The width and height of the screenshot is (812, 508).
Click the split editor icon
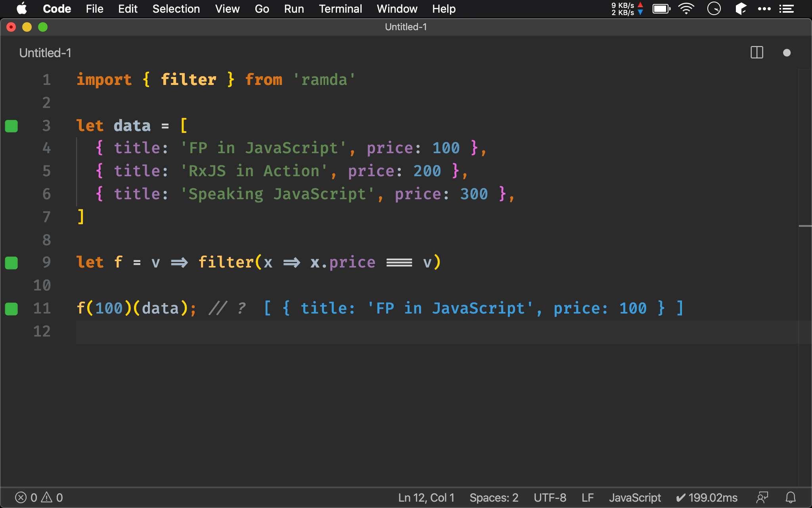click(756, 53)
